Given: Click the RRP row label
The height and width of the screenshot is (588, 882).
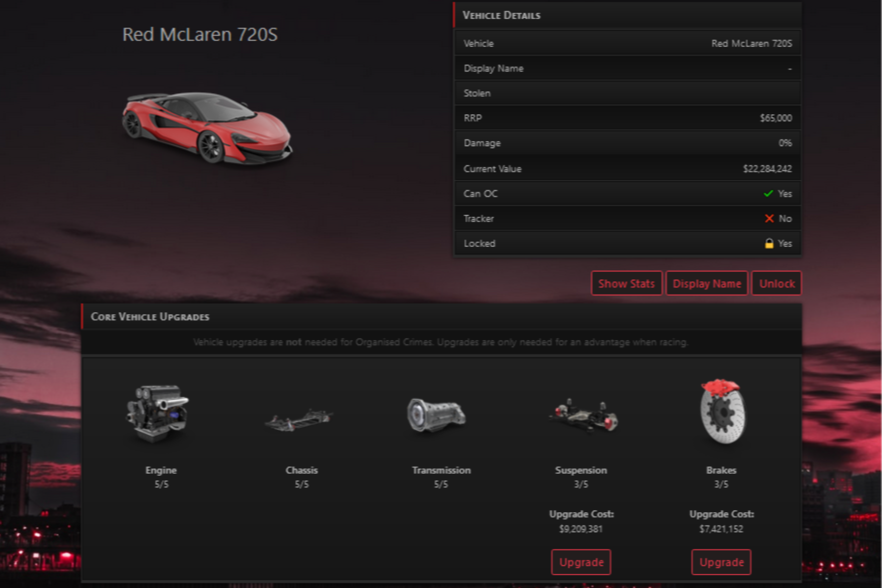Looking at the screenshot, I should click(472, 118).
